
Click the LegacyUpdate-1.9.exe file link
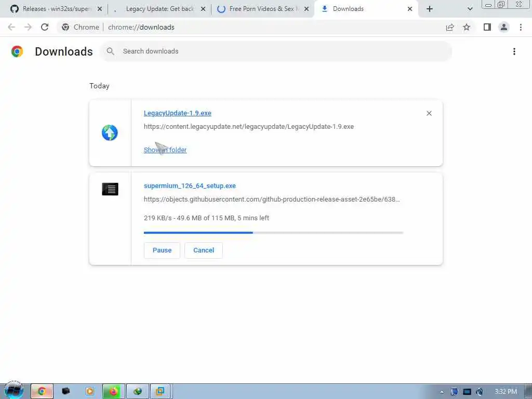click(x=178, y=113)
